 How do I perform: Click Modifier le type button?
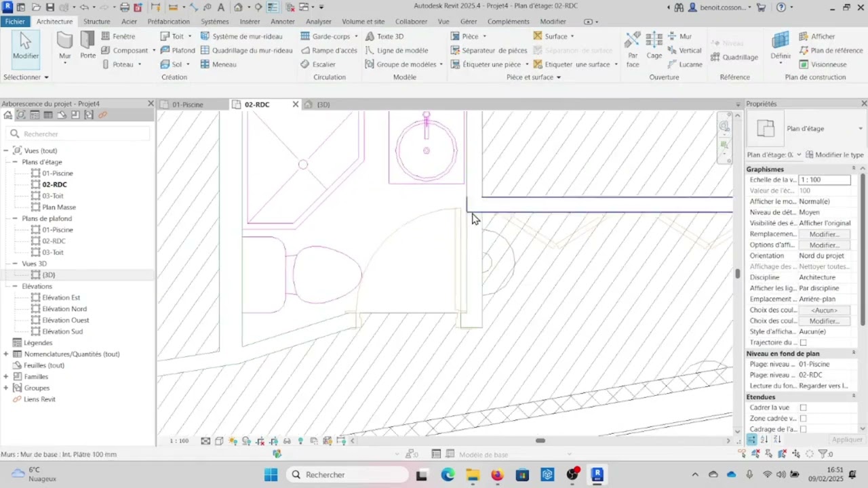(835, 155)
